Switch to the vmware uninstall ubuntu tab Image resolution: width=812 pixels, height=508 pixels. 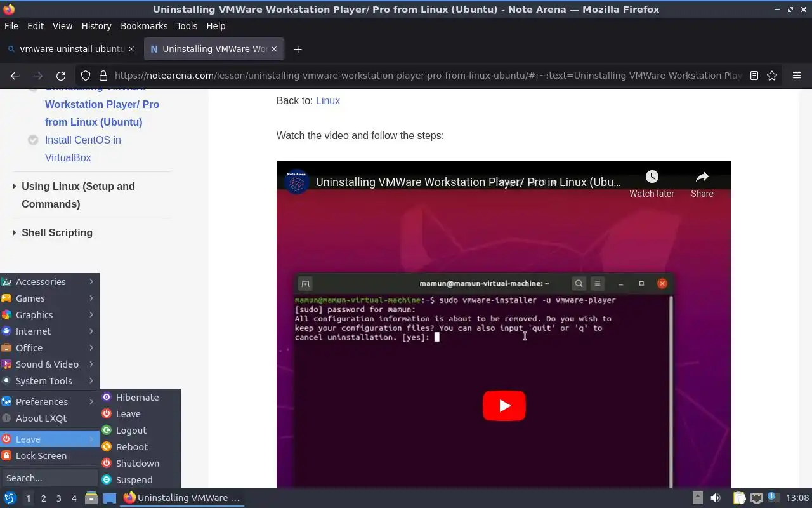(71, 49)
